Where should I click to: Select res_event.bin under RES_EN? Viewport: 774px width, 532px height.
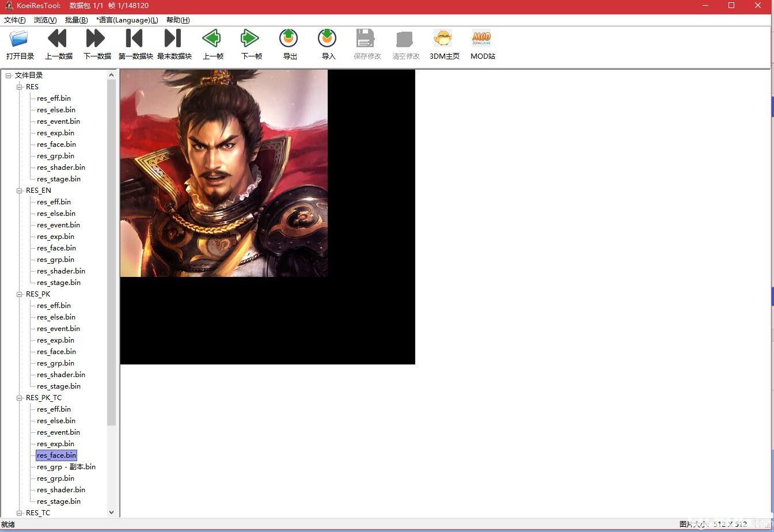[x=59, y=225]
